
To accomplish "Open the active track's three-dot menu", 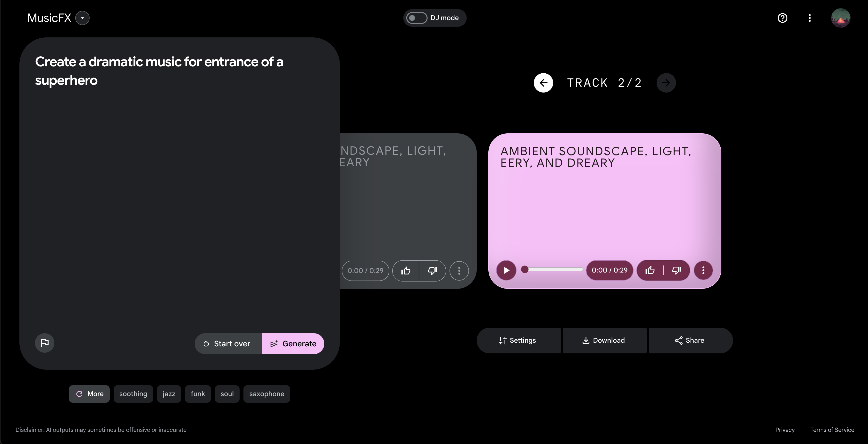I will coord(703,270).
